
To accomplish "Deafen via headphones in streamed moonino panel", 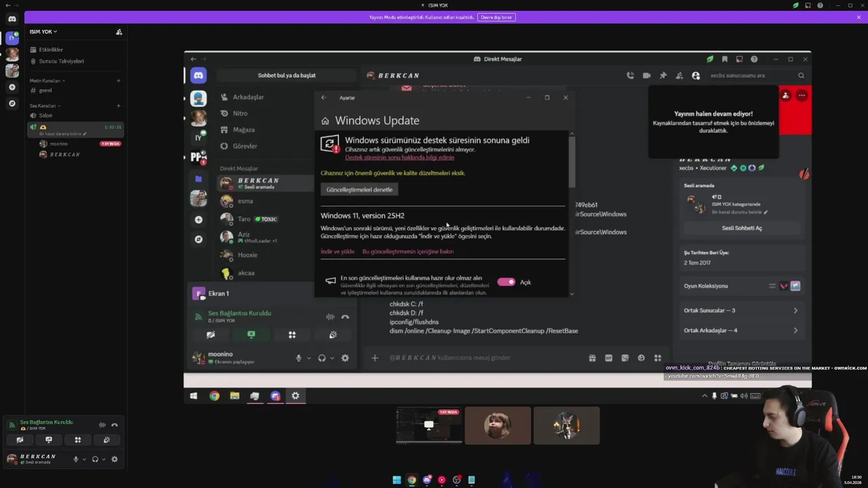I will click(322, 358).
